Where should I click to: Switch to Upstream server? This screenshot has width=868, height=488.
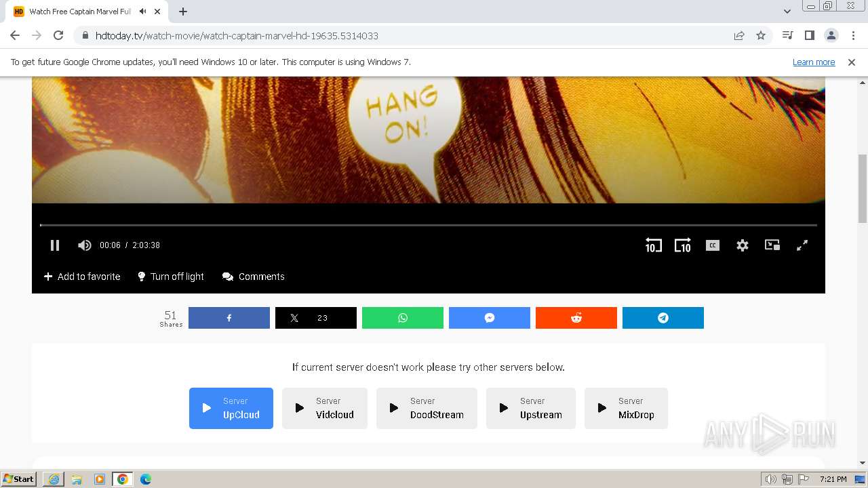tap(531, 408)
